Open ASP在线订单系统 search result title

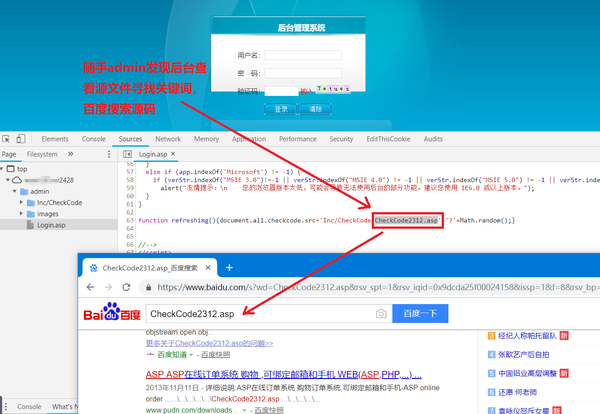[284, 374]
